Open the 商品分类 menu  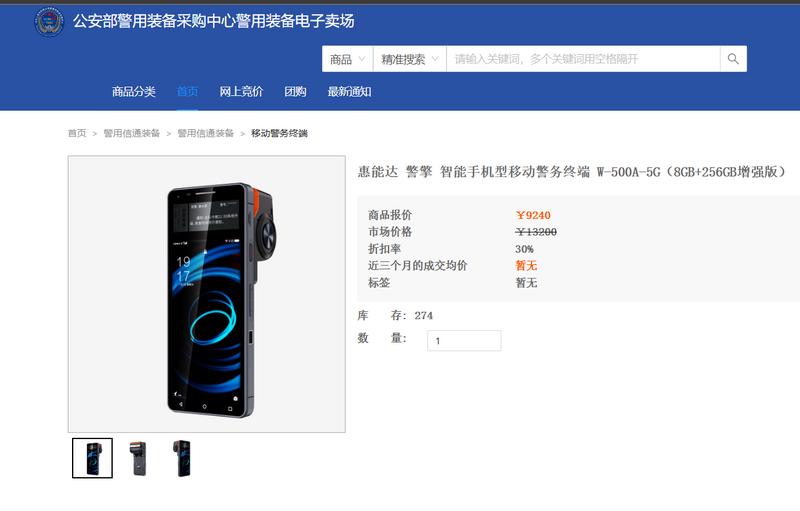click(134, 92)
